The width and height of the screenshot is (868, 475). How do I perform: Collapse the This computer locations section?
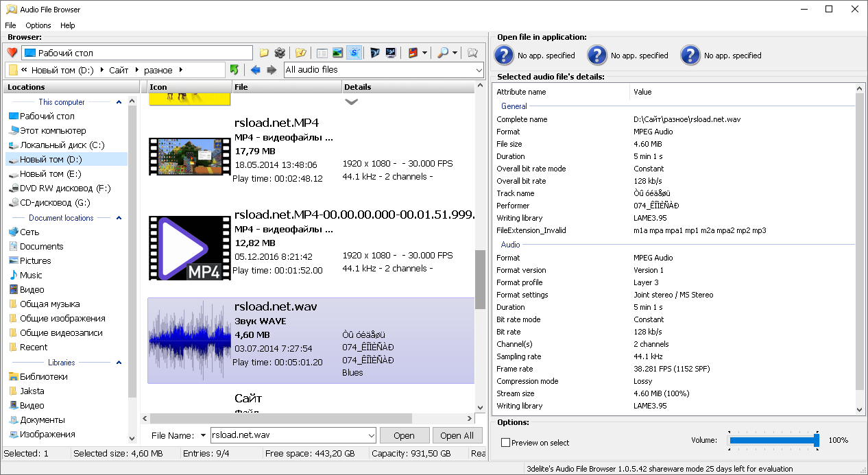119,102
